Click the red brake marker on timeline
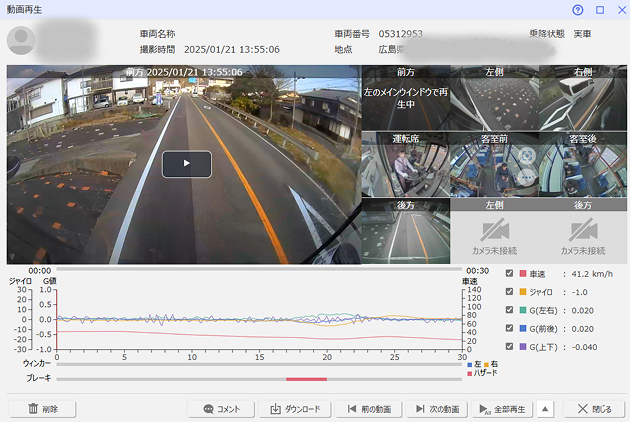 coord(306,379)
